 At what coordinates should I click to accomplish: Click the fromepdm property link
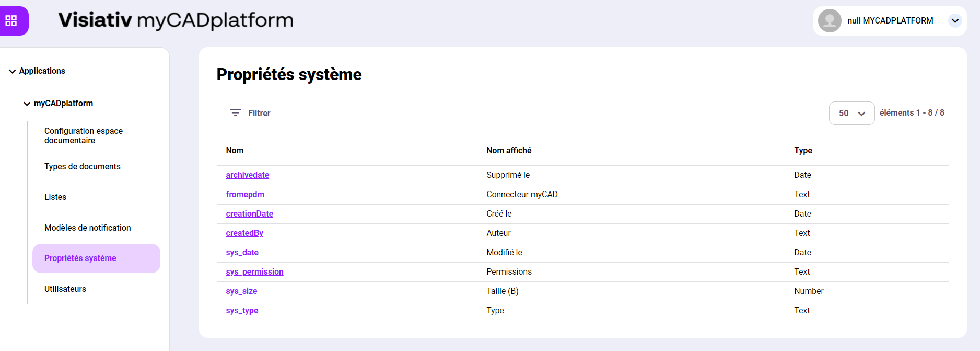click(245, 195)
